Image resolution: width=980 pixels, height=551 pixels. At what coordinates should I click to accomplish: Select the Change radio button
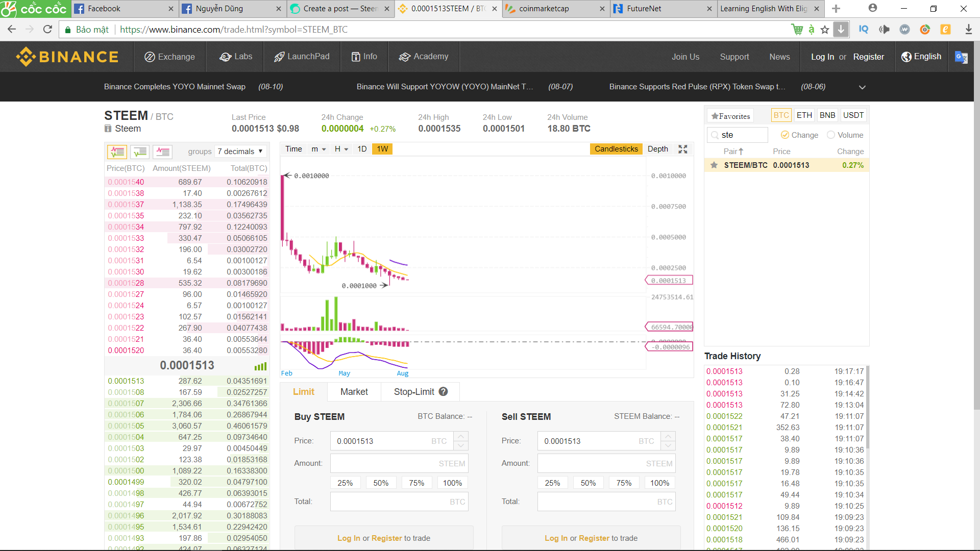click(785, 135)
